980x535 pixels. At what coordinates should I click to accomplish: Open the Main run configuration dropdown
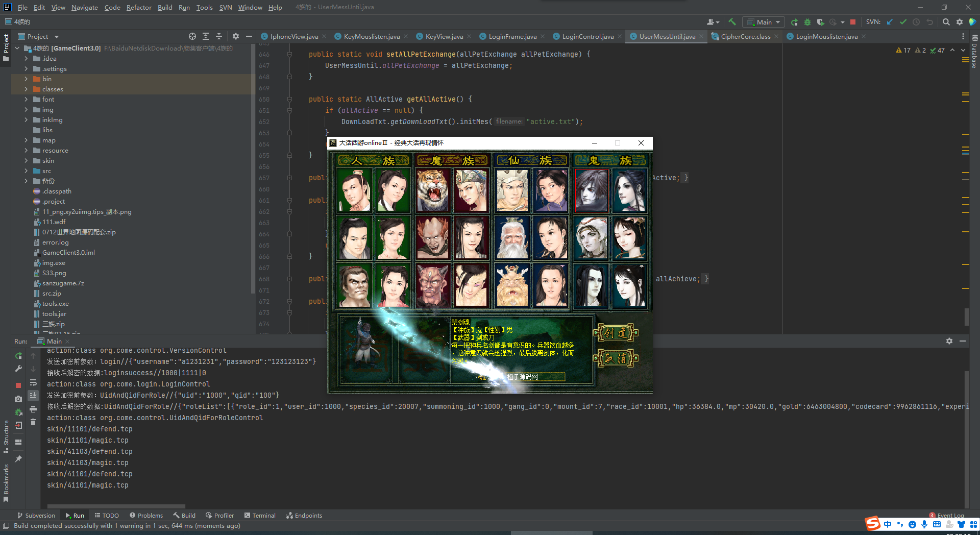click(764, 22)
